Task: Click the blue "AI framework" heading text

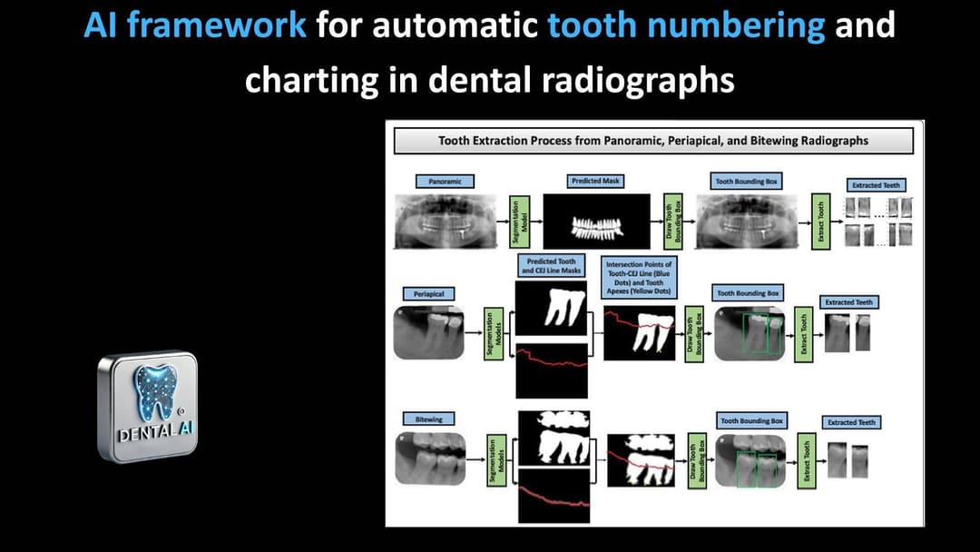Action: pyautogui.click(x=195, y=25)
